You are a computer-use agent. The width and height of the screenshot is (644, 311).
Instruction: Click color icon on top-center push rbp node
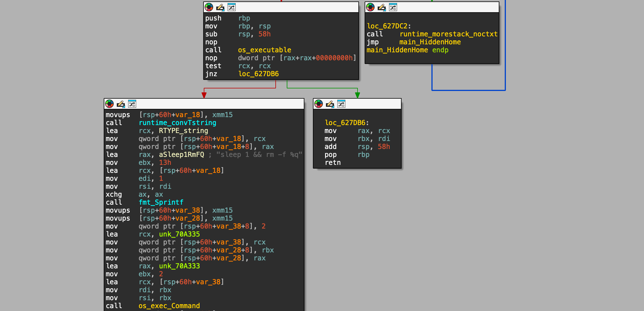pos(209,7)
